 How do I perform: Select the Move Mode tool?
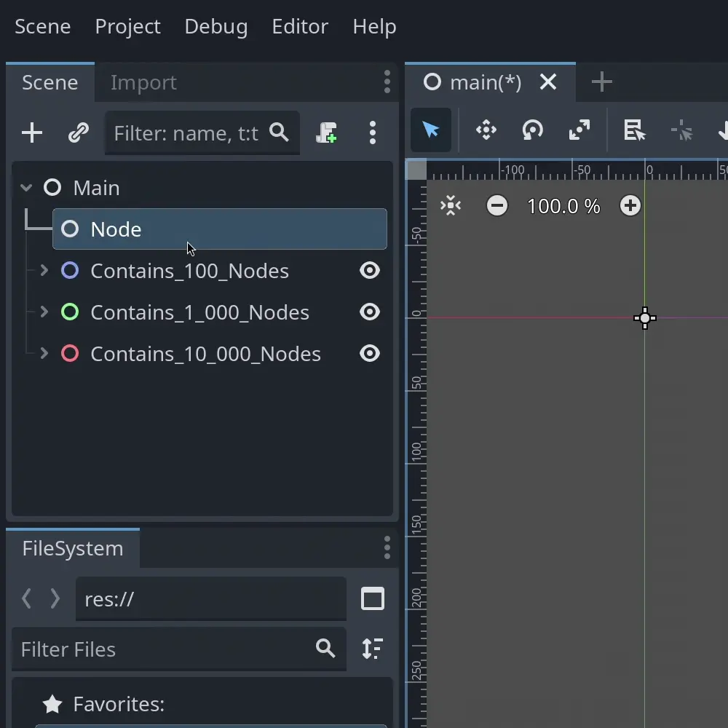pyautogui.click(x=486, y=130)
